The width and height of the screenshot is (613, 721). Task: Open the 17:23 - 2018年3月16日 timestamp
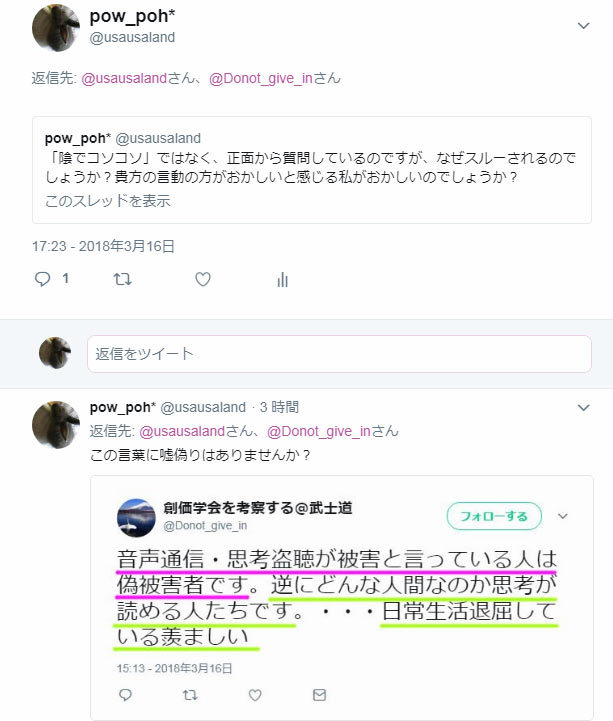coord(103,246)
